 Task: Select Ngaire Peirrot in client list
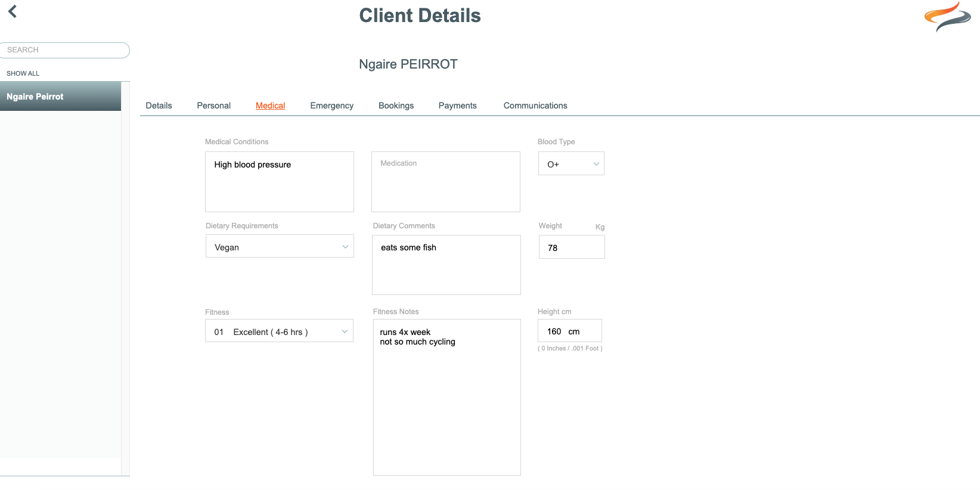pyautogui.click(x=60, y=97)
